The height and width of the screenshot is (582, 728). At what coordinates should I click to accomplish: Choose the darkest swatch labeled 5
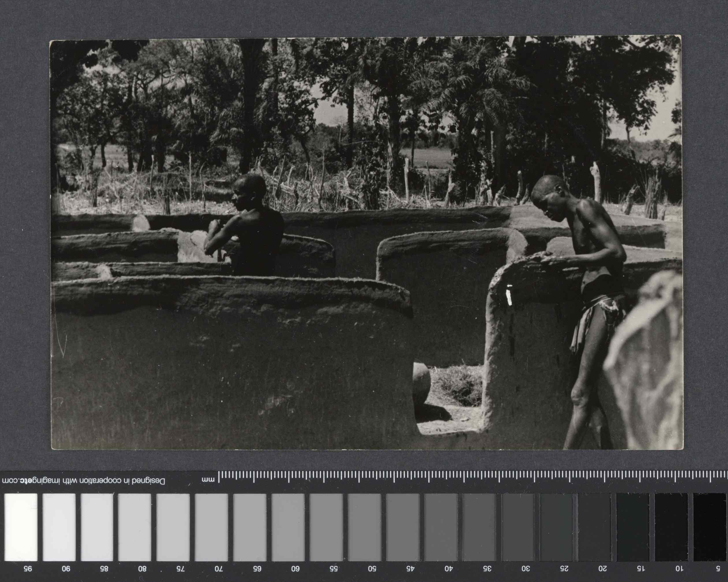(710, 527)
